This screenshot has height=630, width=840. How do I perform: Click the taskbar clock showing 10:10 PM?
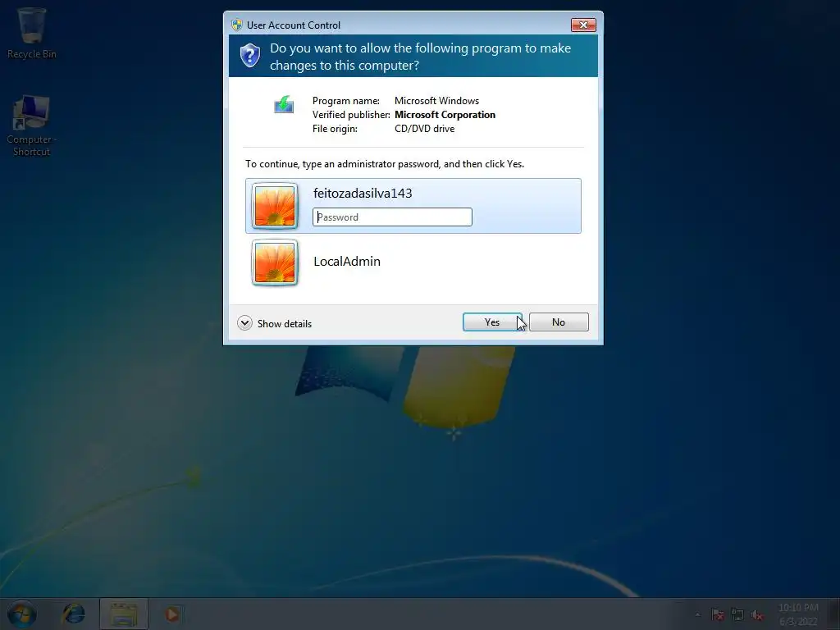click(798, 614)
